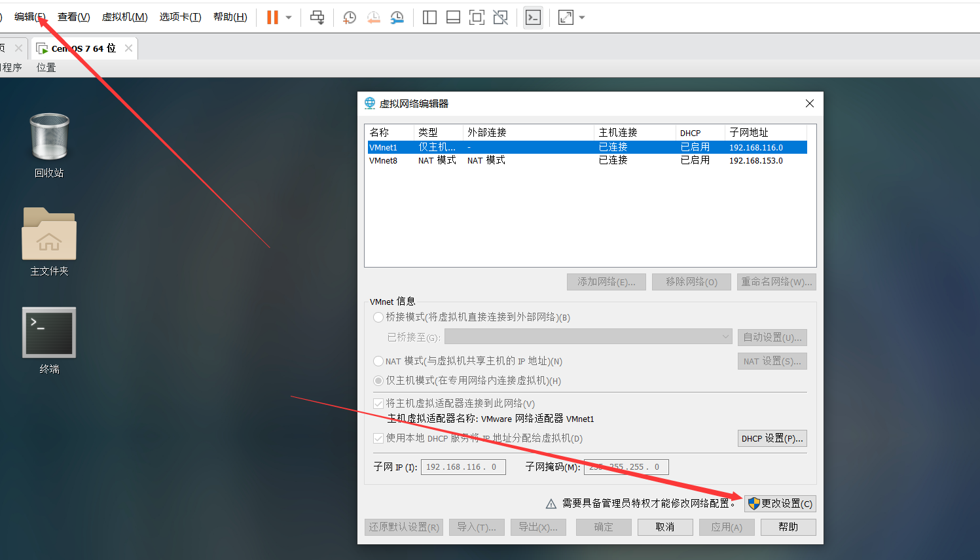The height and width of the screenshot is (560, 980).
Task: Click the 取消 button
Action: tap(665, 527)
